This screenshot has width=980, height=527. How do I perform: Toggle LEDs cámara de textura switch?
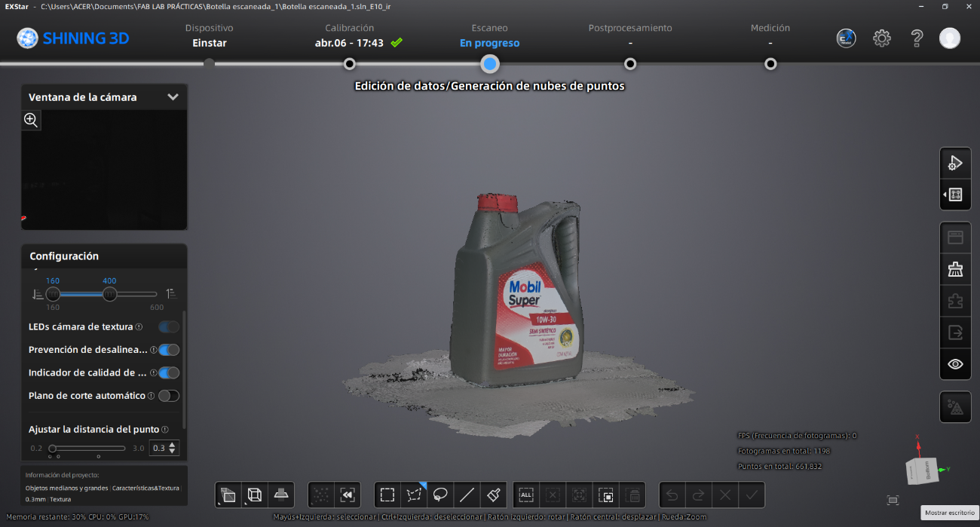(169, 326)
